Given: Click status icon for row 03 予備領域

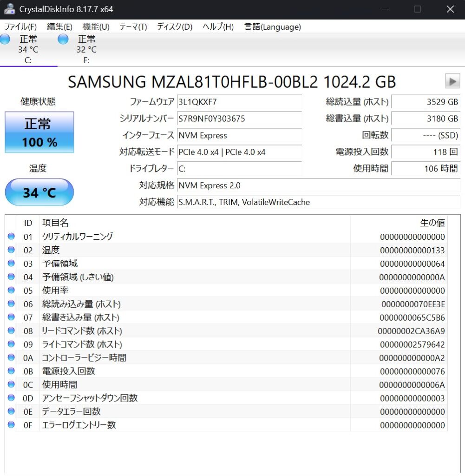Looking at the screenshot, I should click(11, 263).
